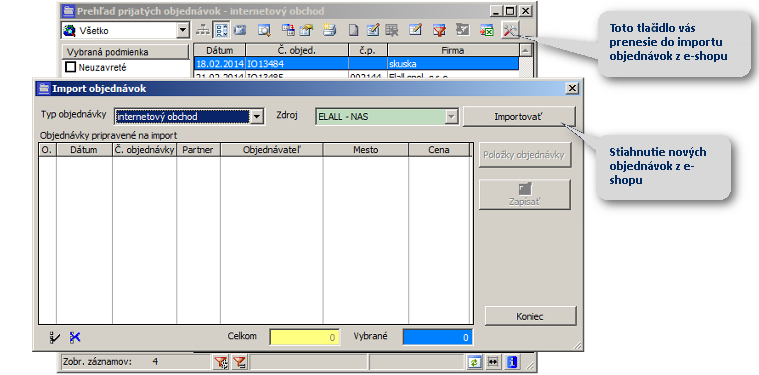Click the Objednávateľ column header
The width and height of the screenshot is (759, 375).
pyautogui.click(x=272, y=150)
